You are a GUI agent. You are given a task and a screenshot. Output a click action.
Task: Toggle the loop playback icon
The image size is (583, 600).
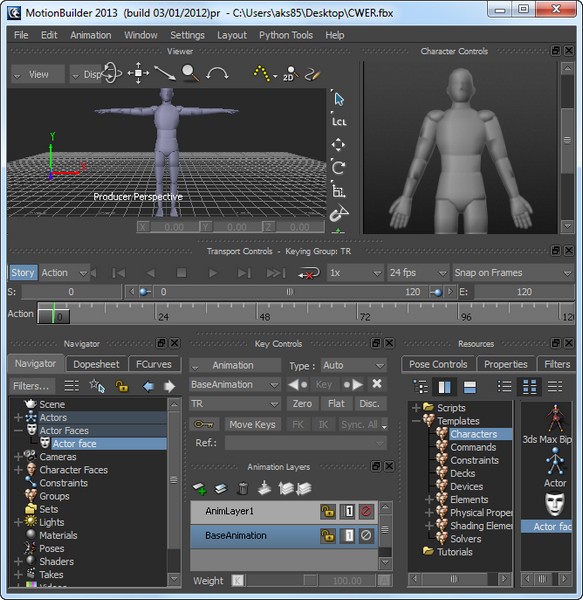click(308, 273)
